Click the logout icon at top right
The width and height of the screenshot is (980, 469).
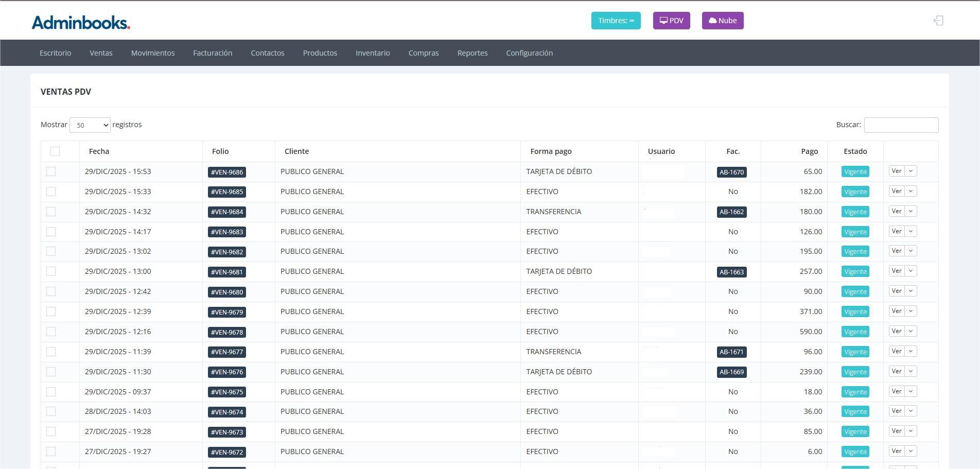[x=938, y=21]
